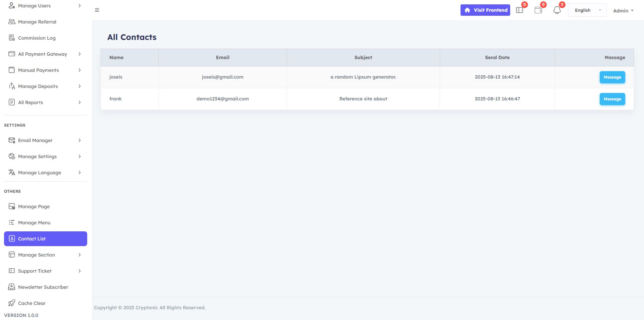
Task: Open the notifications bell icon
Action: click(557, 10)
